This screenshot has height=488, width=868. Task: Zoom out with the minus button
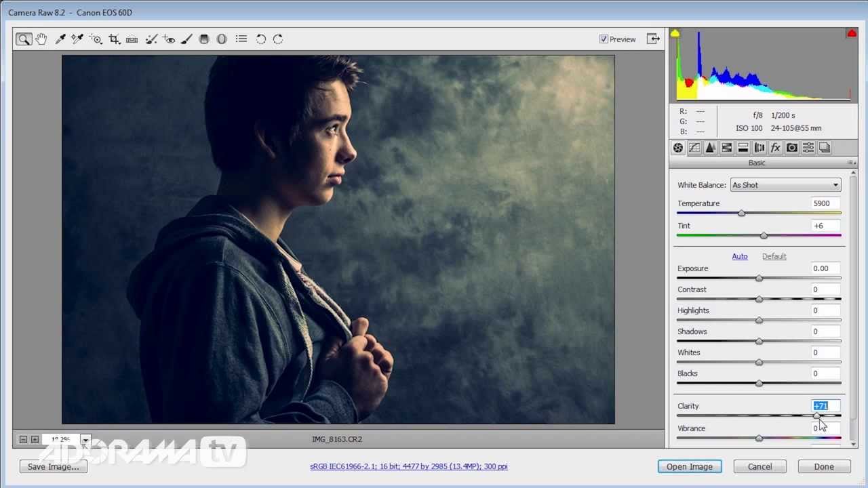[23, 439]
